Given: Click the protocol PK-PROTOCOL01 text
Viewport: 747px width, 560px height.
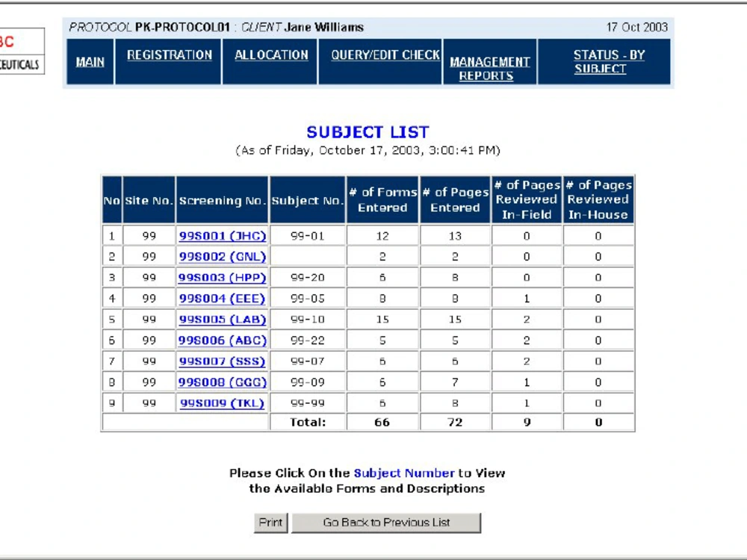Looking at the screenshot, I should pos(182,28).
